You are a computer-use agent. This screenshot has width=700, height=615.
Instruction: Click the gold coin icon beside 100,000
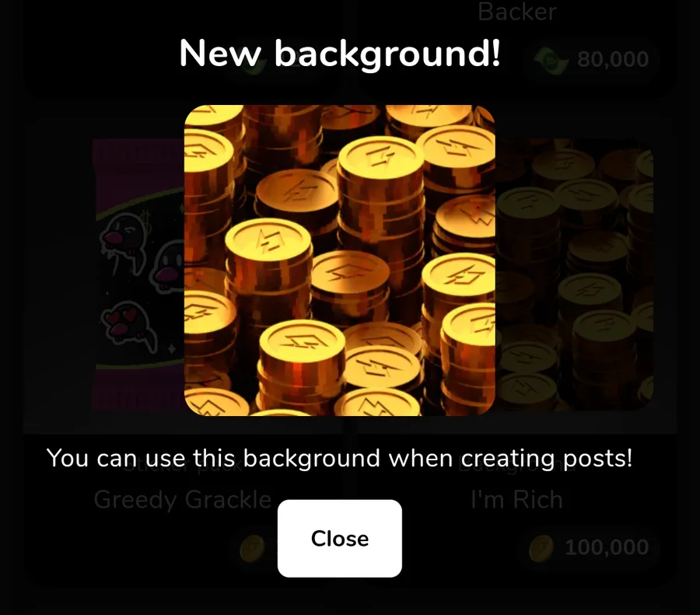coord(541,548)
